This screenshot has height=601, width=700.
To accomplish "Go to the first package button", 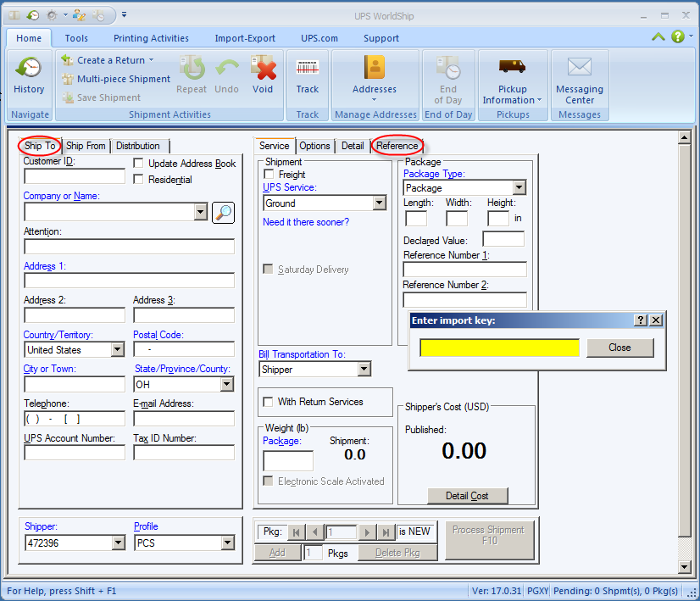I will [x=296, y=532].
